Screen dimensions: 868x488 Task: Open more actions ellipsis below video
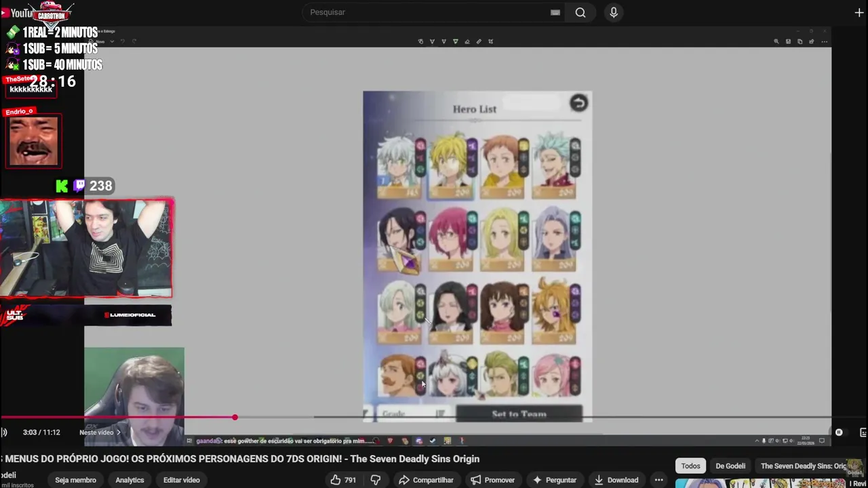click(658, 480)
